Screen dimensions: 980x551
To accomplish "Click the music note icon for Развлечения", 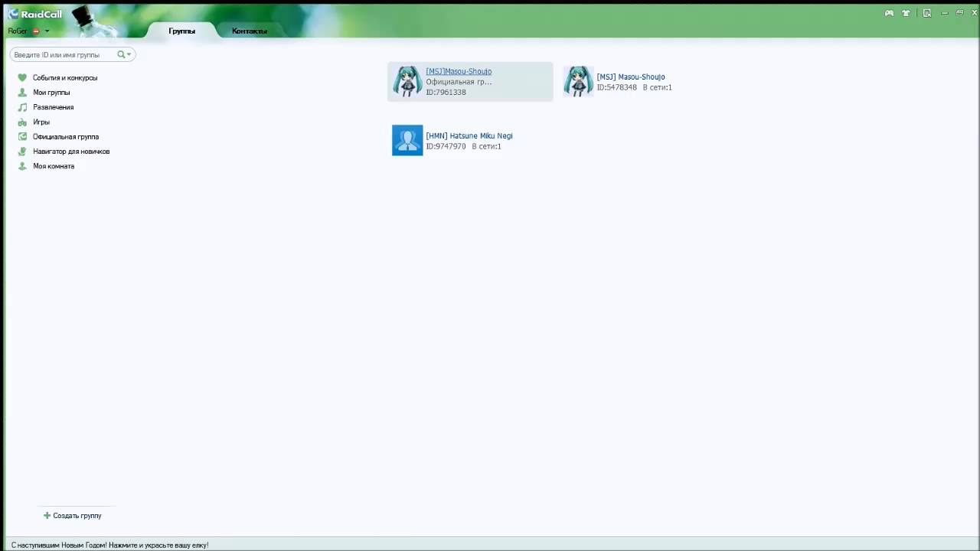I will coord(22,107).
